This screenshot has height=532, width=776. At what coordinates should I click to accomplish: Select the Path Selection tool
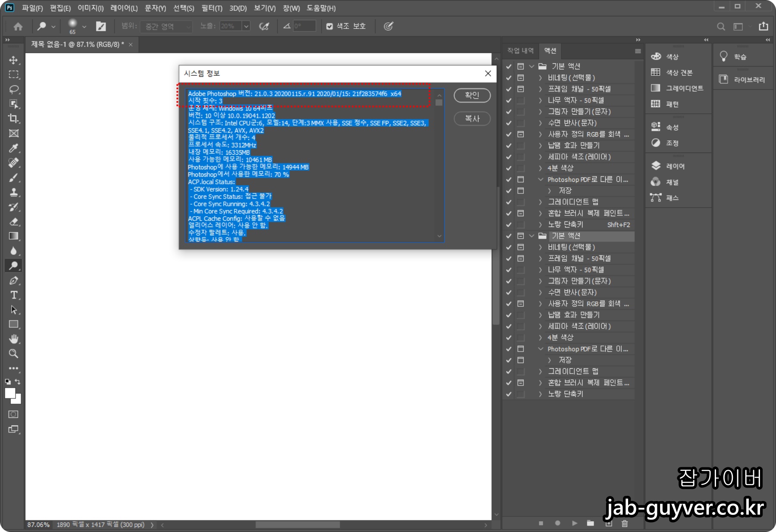coord(14,310)
